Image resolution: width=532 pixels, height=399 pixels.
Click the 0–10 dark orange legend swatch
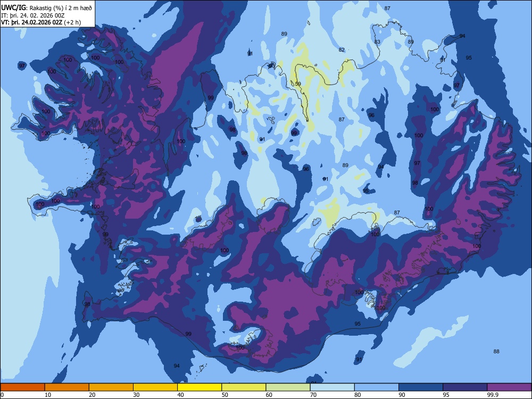click(x=22, y=387)
